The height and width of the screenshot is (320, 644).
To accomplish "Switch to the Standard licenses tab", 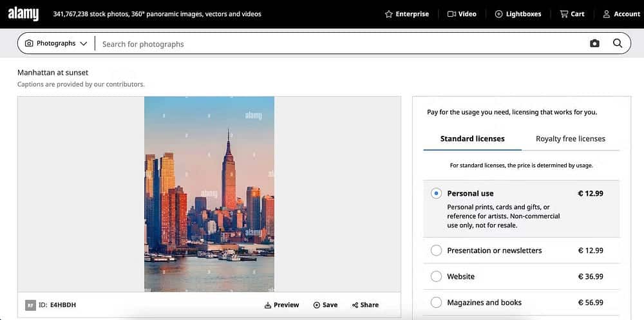I will 472,138.
